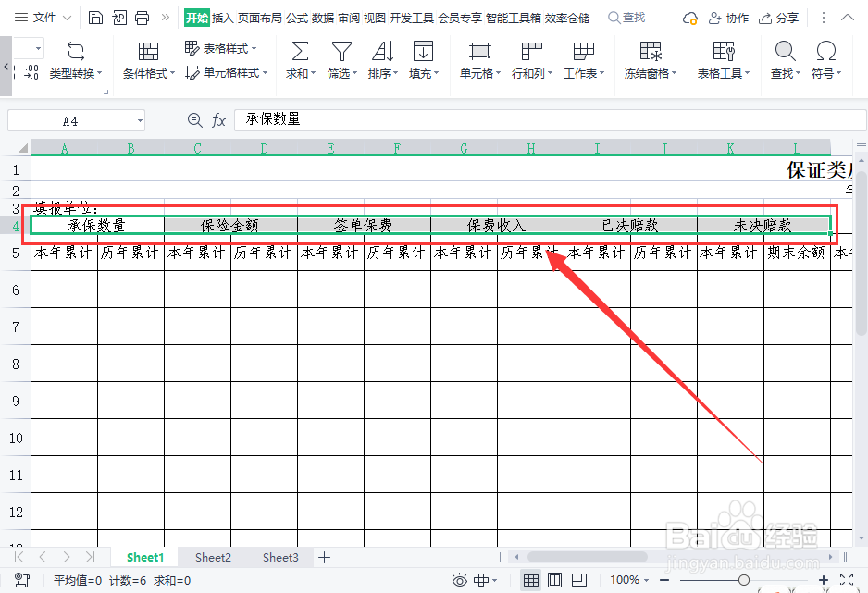Click the select-all corner of the grid
The width and height of the screenshot is (868, 593).
23,148
